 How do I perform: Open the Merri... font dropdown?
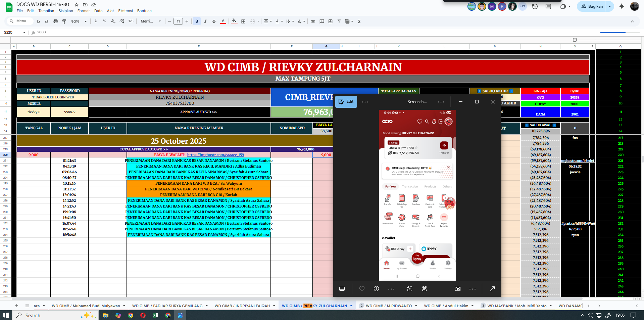point(151,21)
